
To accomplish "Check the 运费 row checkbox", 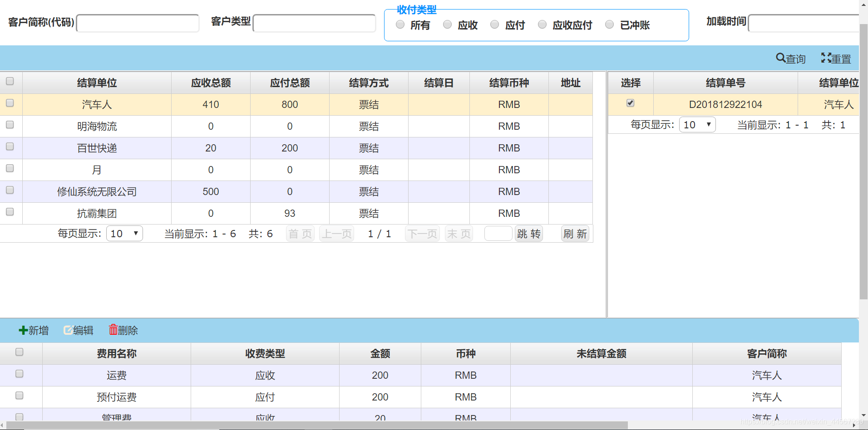I will click(x=20, y=374).
